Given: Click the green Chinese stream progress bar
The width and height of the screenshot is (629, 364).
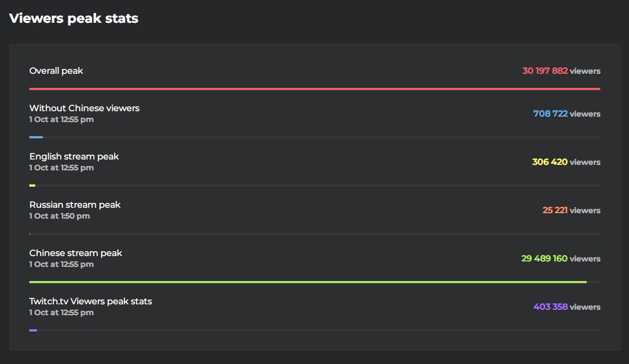Looking at the screenshot, I should 308,282.
